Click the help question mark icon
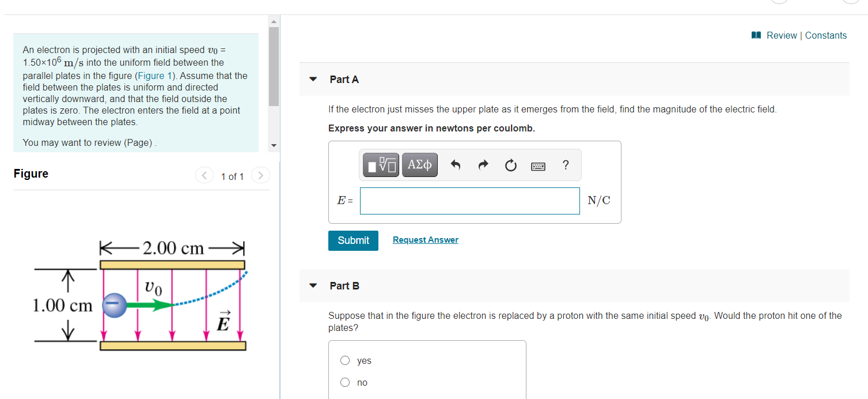Viewport: 868px width, 399px height. [565, 165]
